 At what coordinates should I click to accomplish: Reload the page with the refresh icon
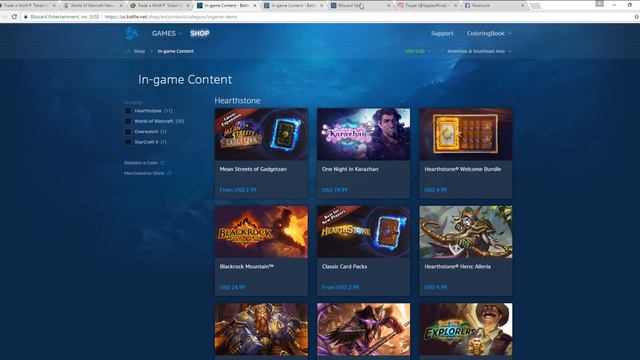click(14, 17)
